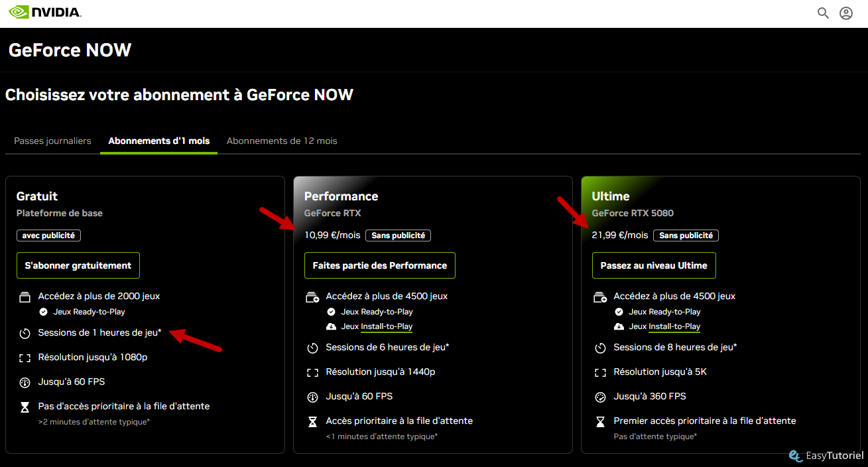Viewport: 868px width, 467px height.
Task: Click the Performance plan heading
Action: (x=341, y=196)
